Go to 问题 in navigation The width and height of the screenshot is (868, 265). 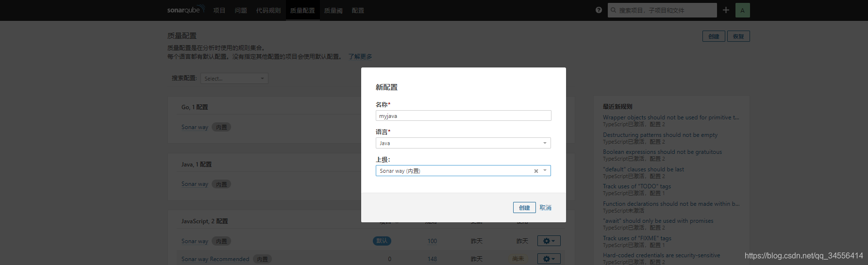pyautogui.click(x=241, y=10)
